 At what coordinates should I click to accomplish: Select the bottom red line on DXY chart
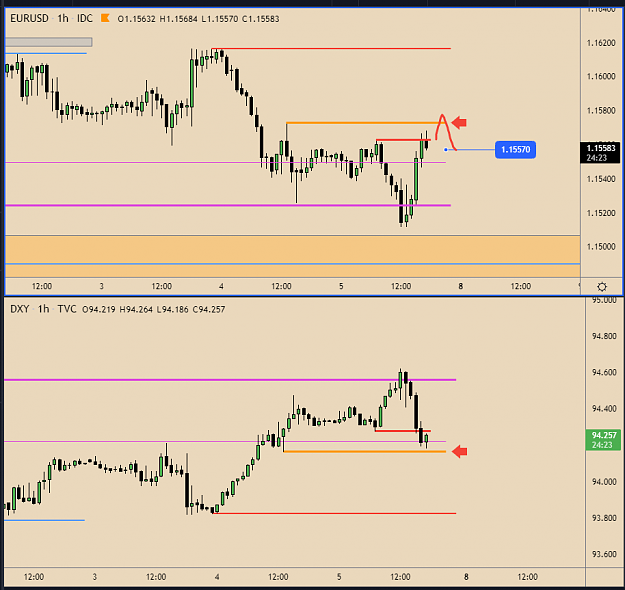tap(334, 513)
